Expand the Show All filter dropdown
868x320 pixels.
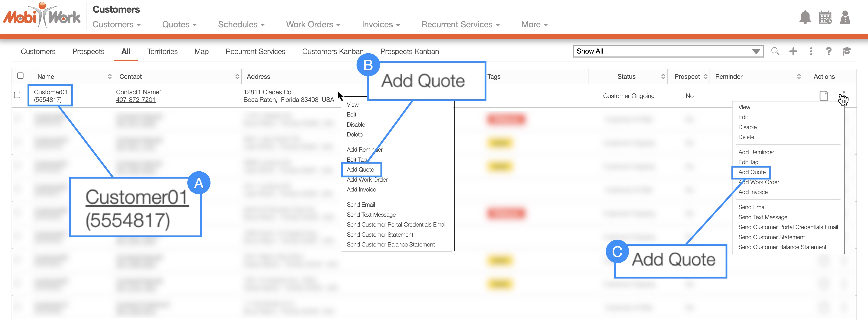pyautogui.click(x=756, y=51)
